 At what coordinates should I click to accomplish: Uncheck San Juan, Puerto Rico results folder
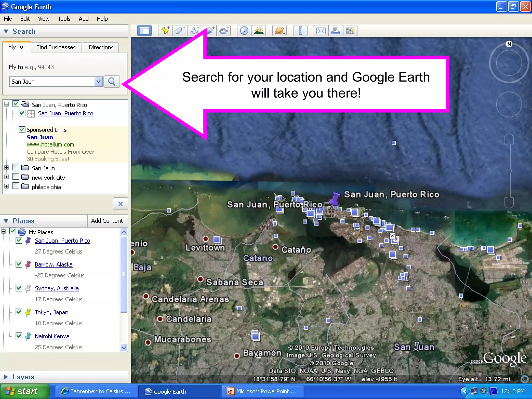(x=16, y=104)
